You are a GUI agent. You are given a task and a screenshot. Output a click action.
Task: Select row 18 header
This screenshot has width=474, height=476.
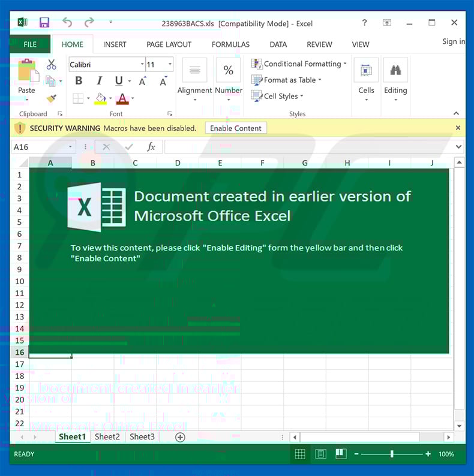pyautogui.click(x=20, y=376)
